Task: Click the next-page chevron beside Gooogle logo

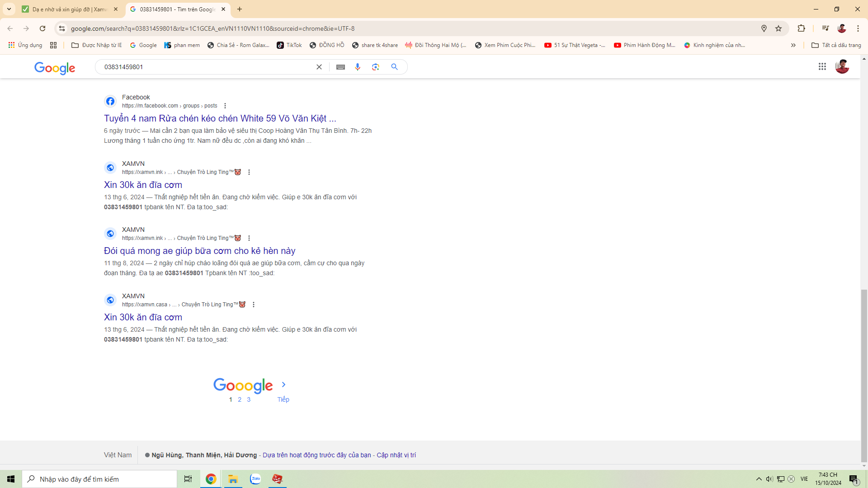Action: [x=283, y=385]
